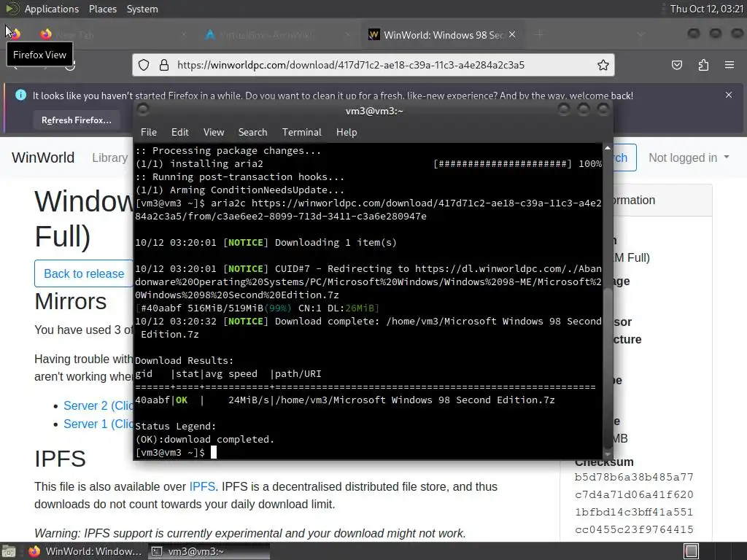Open the terminal Help menu
The width and height of the screenshot is (747, 560).
(347, 132)
